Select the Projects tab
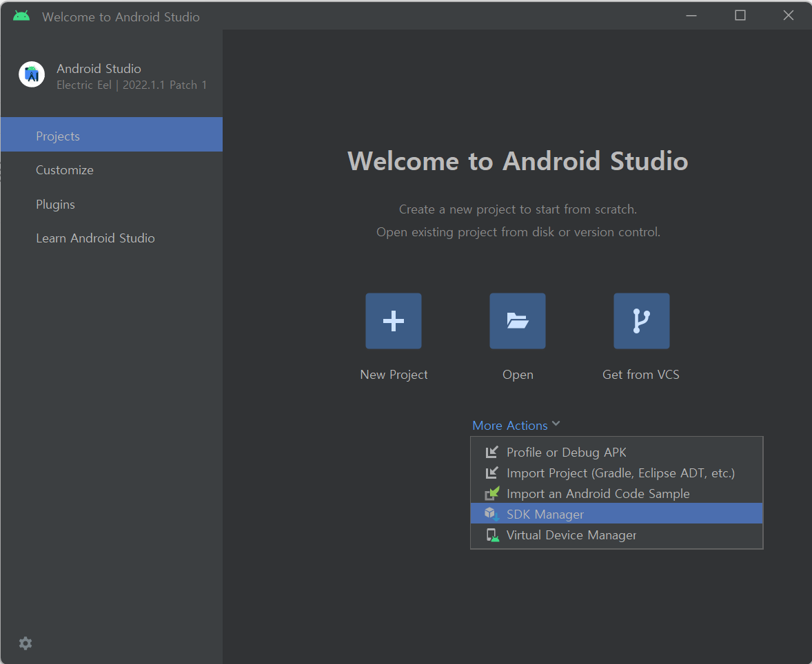The width and height of the screenshot is (812, 664). coord(112,134)
